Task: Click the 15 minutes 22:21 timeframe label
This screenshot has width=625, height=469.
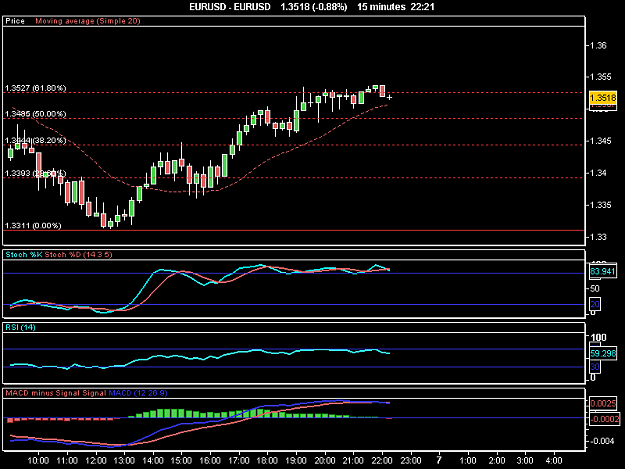Action: [396, 7]
